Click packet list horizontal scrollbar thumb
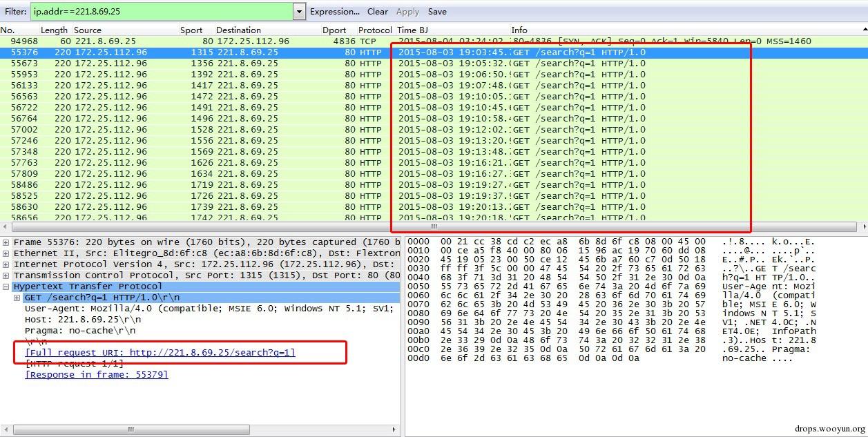This screenshot has height=437, width=868. click(434, 226)
